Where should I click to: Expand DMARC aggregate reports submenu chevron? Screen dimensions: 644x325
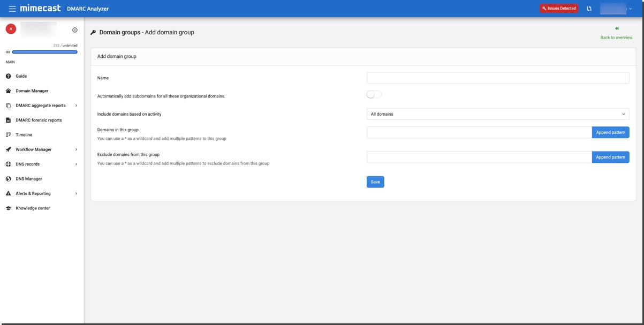pyautogui.click(x=76, y=105)
